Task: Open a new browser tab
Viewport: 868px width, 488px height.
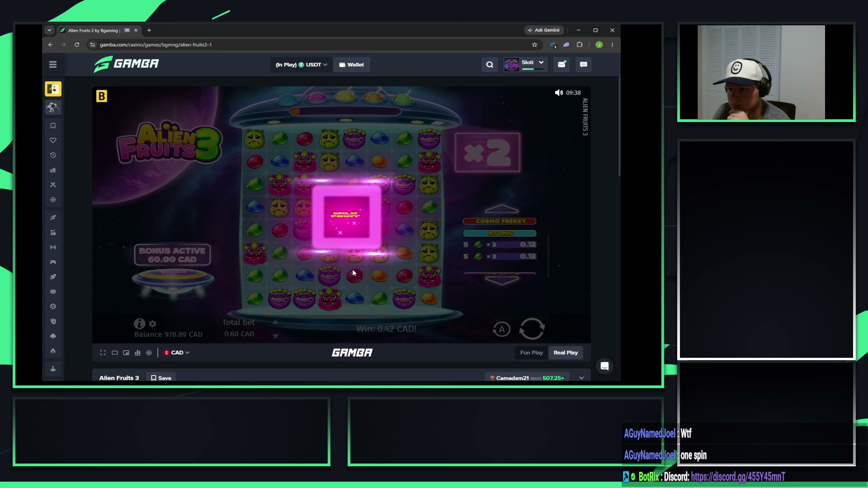Action: click(149, 30)
